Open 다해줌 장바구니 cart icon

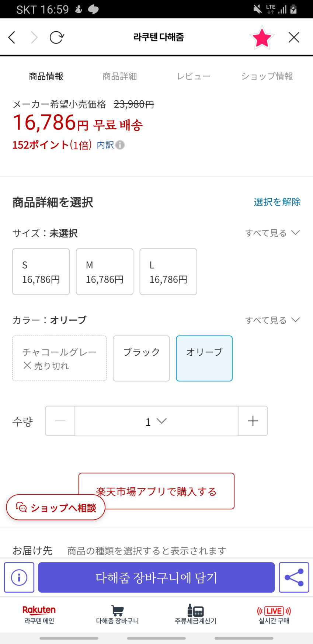[117, 615]
